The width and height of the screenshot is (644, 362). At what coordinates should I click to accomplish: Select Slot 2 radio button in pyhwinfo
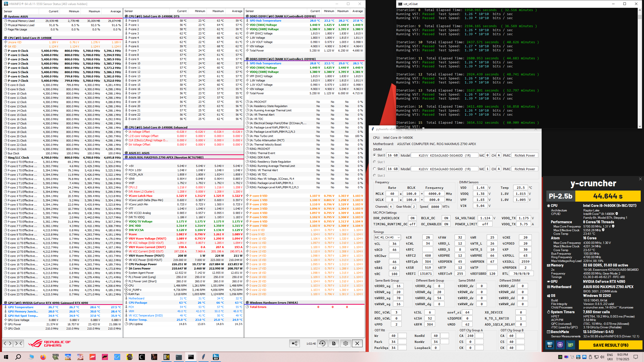click(375, 169)
